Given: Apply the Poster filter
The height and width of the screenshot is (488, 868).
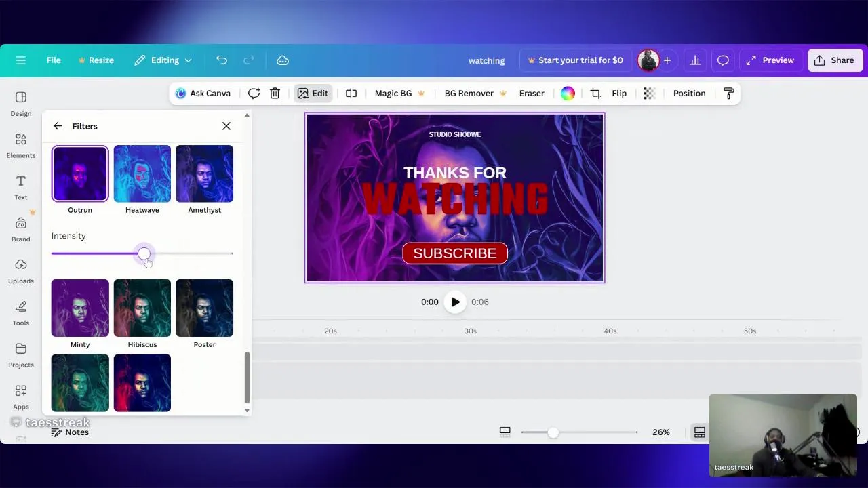Looking at the screenshot, I should pyautogui.click(x=204, y=308).
